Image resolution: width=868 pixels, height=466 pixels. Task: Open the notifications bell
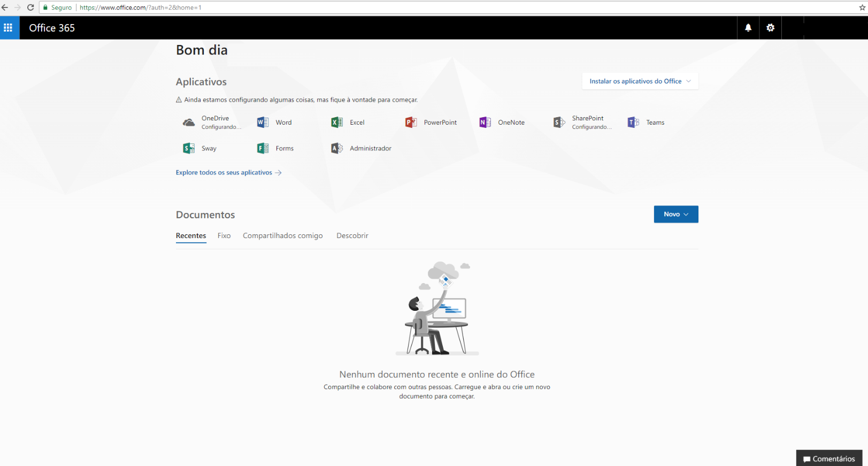pyautogui.click(x=748, y=28)
